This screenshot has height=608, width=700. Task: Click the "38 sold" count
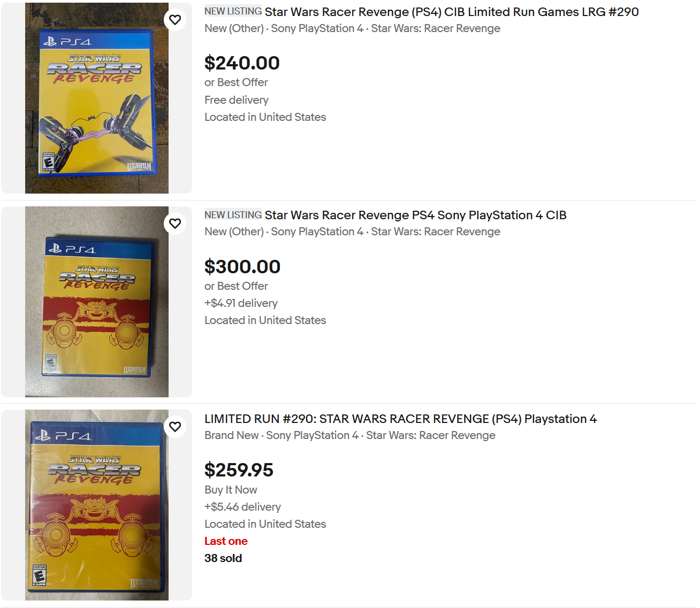[x=223, y=558]
